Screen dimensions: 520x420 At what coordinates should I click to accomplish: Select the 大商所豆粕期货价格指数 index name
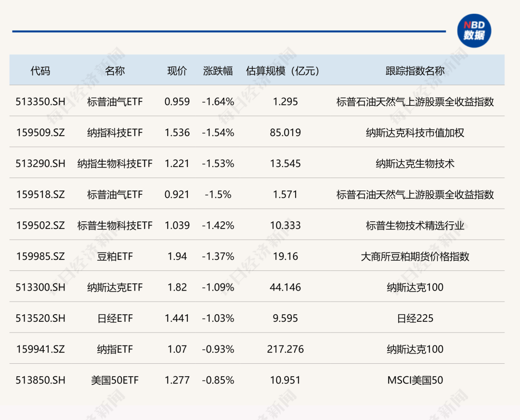point(415,256)
